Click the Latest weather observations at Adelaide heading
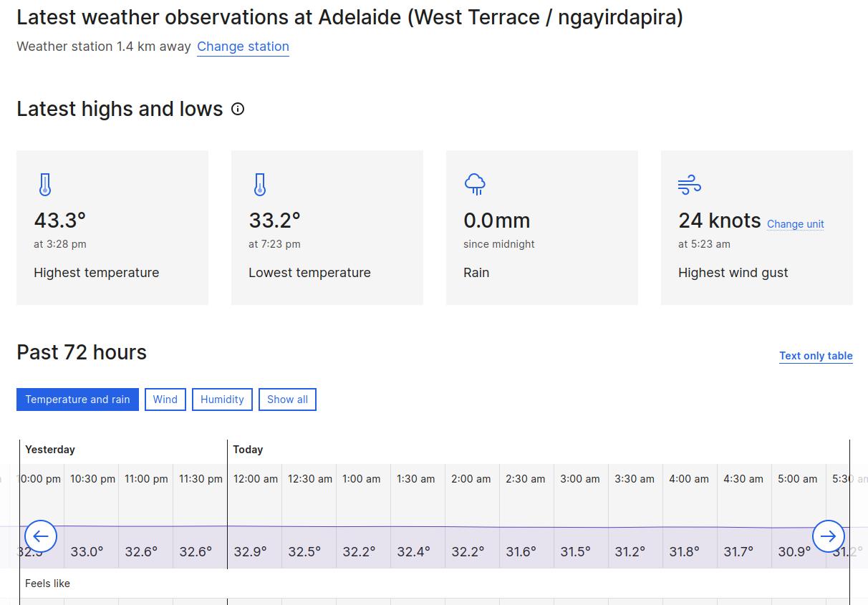868x605 pixels. 349,18
